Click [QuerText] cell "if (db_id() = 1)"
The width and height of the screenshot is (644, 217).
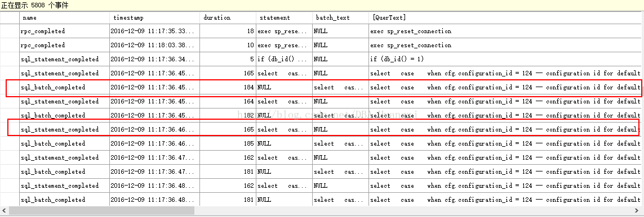click(397, 60)
